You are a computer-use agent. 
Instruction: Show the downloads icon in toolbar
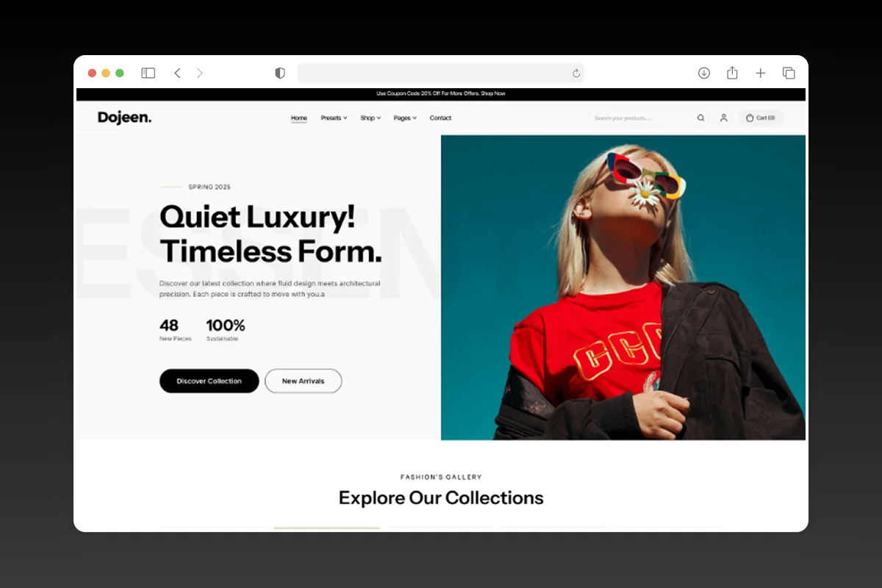click(x=704, y=73)
